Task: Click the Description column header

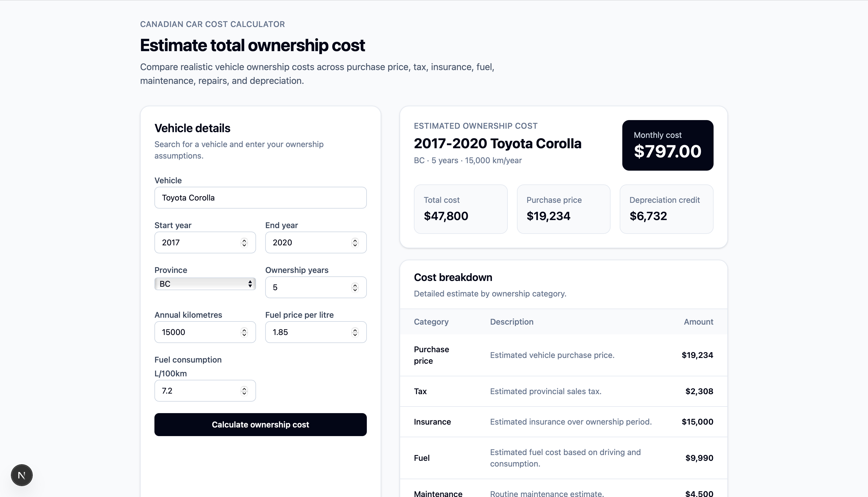Action: pyautogui.click(x=511, y=321)
